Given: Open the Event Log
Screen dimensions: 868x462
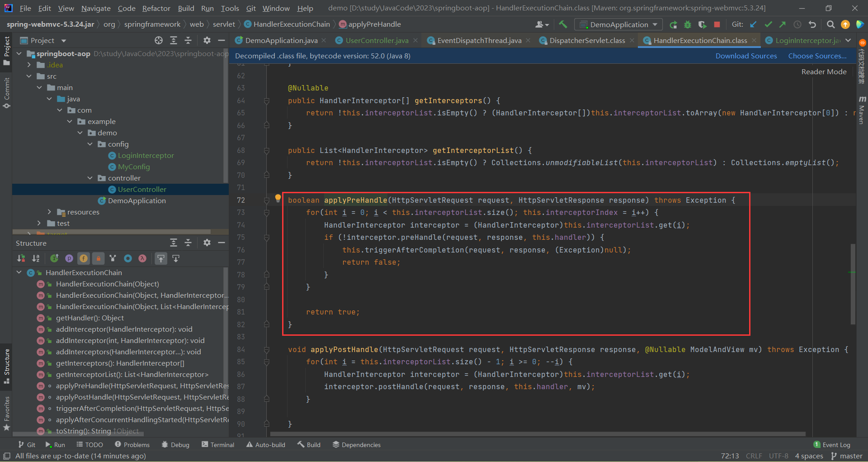Looking at the screenshot, I should [832, 445].
